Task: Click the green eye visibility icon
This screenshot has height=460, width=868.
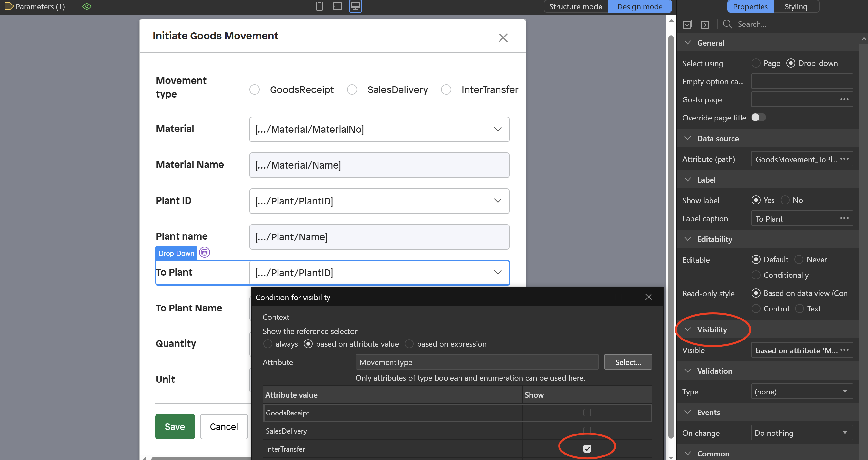Action: (x=86, y=6)
